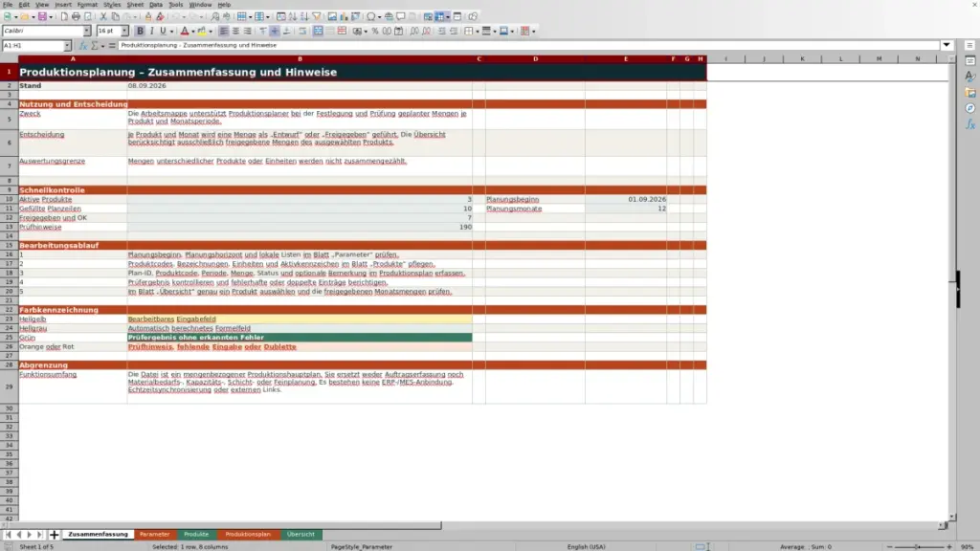Open the sidebar Navigator compass icon
Image resolution: width=980 pixels, height=551 pixels.
click(970, 108)
